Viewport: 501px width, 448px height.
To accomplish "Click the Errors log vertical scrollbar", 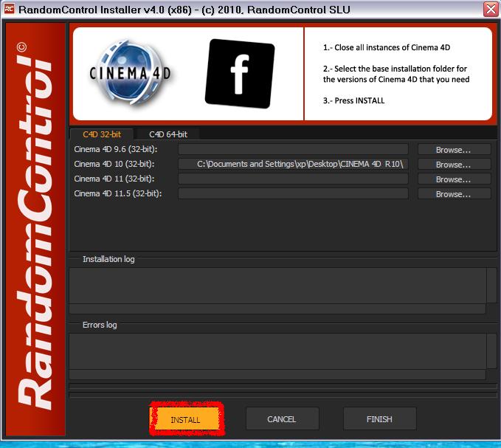I will click(491, 351).
